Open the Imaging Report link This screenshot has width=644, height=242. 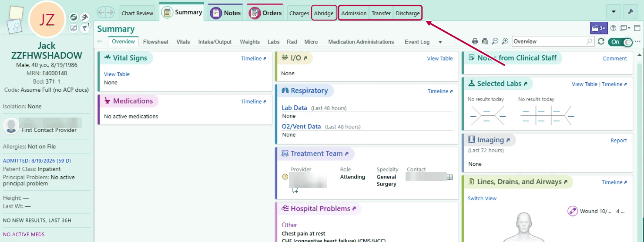(x=619, y=140)
